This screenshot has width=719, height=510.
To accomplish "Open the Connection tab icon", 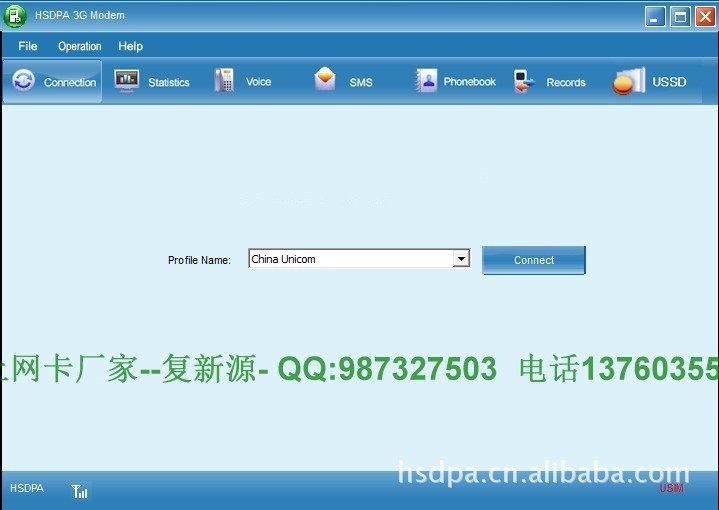I will 23,81.
